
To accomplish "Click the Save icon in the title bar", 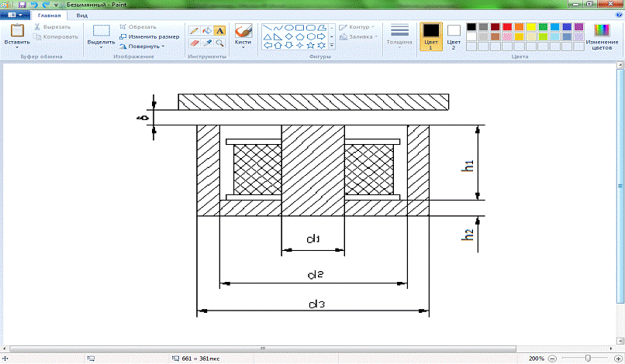I will (x=22, y=5).
